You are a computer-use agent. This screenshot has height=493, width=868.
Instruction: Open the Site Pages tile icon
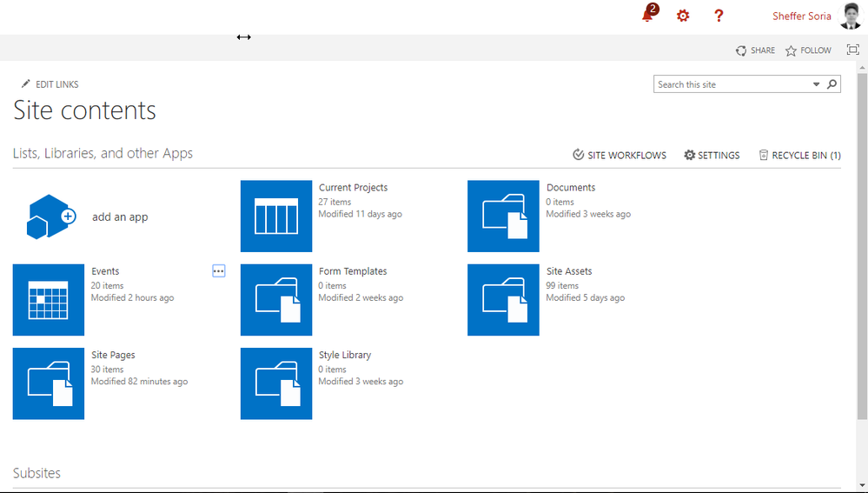[49, 383]
